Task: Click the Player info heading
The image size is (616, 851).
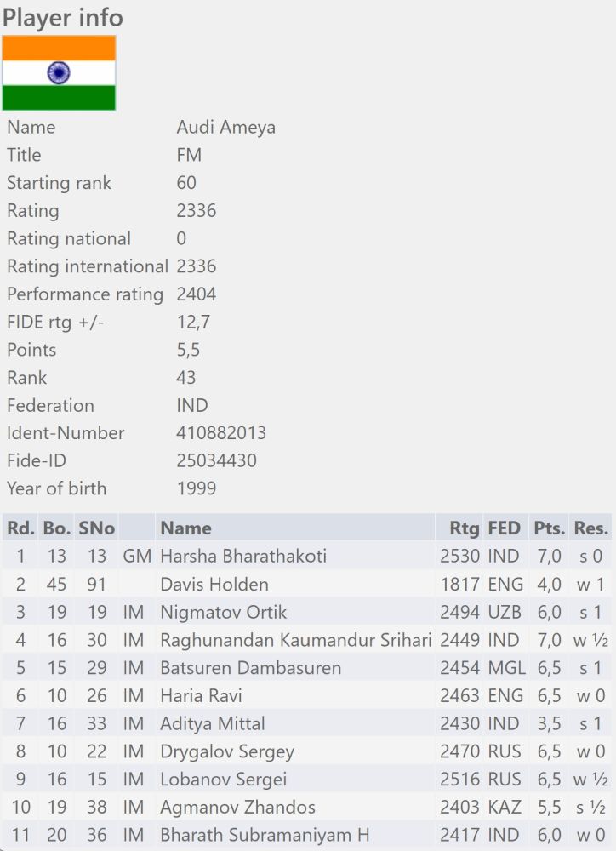Action: (x=63, y=17)
